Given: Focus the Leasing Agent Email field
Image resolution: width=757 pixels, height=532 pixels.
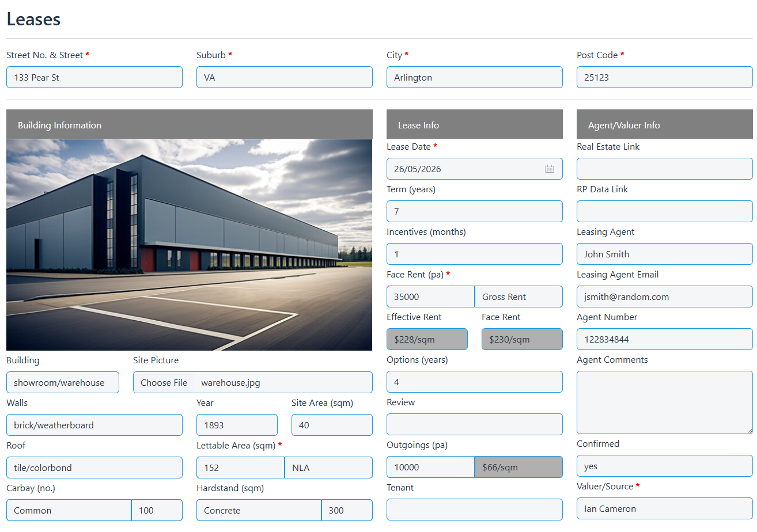Looking at the screenshot, I should [665, 297].
